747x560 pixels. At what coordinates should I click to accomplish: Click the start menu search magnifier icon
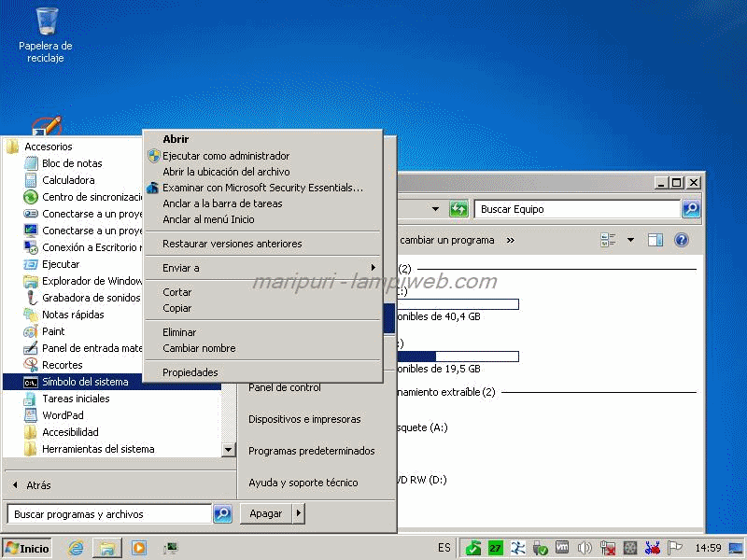[222, 514]
